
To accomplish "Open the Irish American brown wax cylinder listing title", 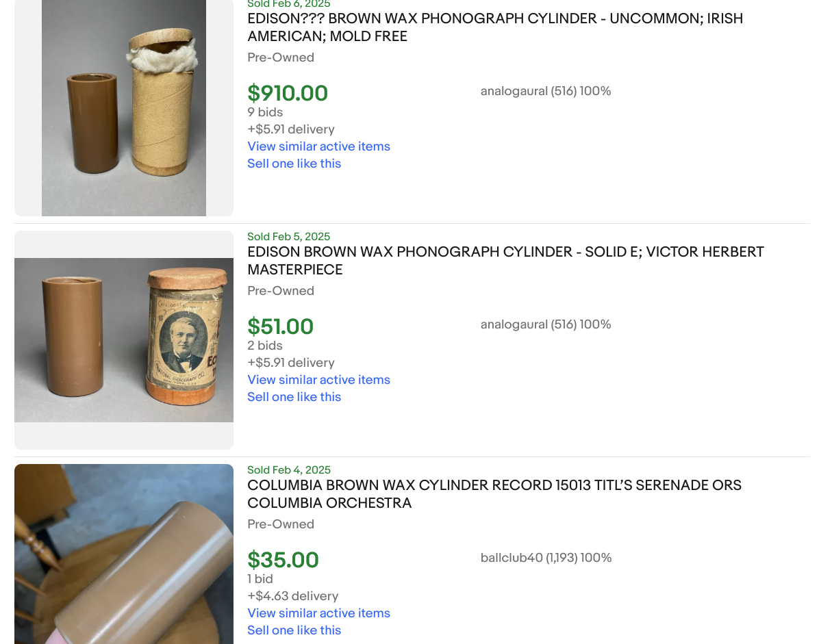I will pyautogui.click(x=494, y=27).
